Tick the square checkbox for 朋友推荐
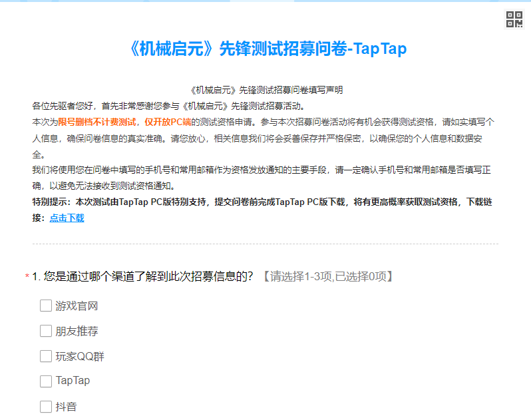Image resolution: width=531 pixels, height=420 pixels. tap(46, 331)
